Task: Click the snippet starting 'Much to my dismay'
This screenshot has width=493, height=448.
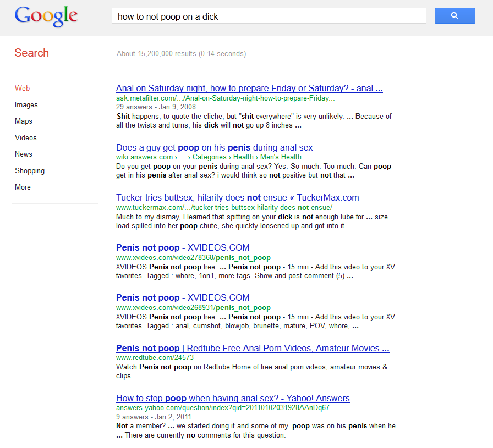Action: pos(252,222)
